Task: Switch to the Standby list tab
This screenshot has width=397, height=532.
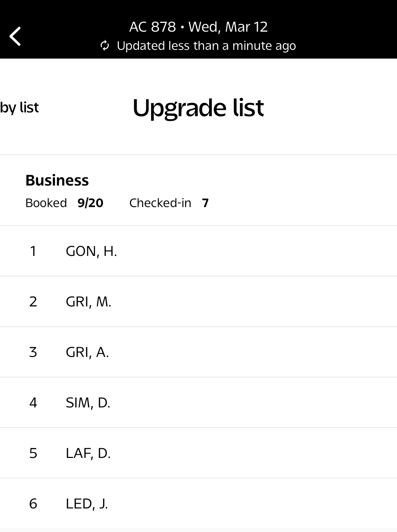Action: tap(19, 108)
